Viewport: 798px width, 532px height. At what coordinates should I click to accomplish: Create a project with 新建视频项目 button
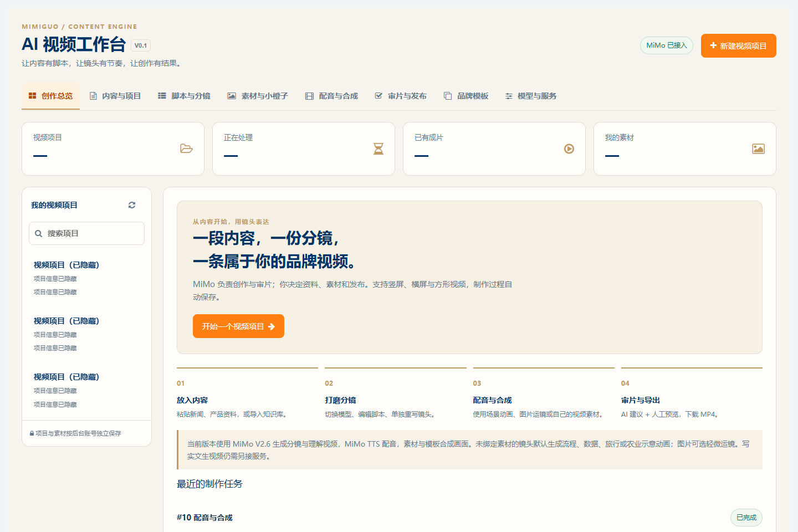[x=739, y=45]
